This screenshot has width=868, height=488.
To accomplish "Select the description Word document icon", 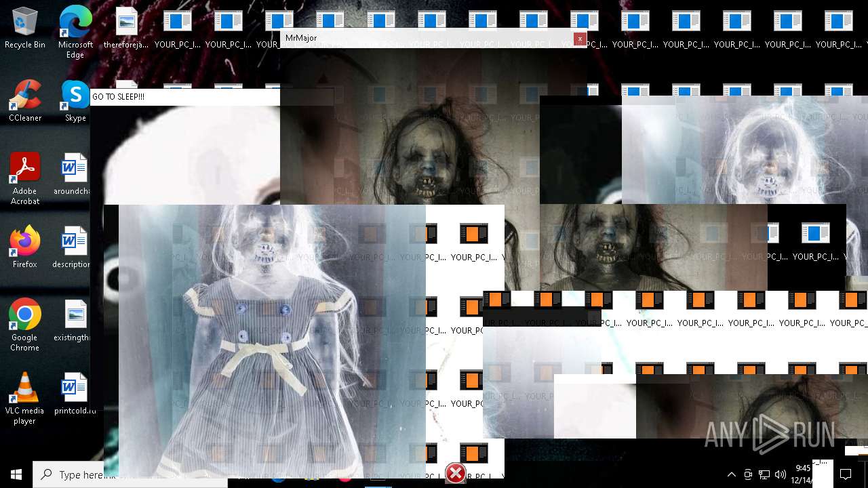I will point(74,247).
